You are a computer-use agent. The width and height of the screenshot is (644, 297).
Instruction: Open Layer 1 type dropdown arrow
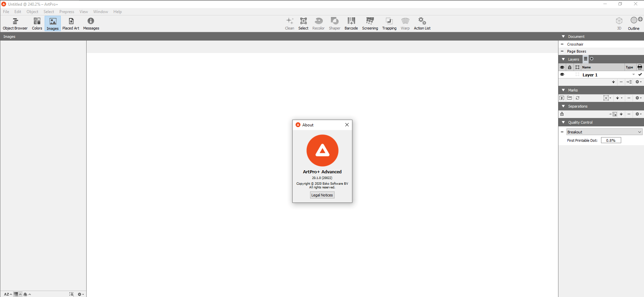coord(634,75)
